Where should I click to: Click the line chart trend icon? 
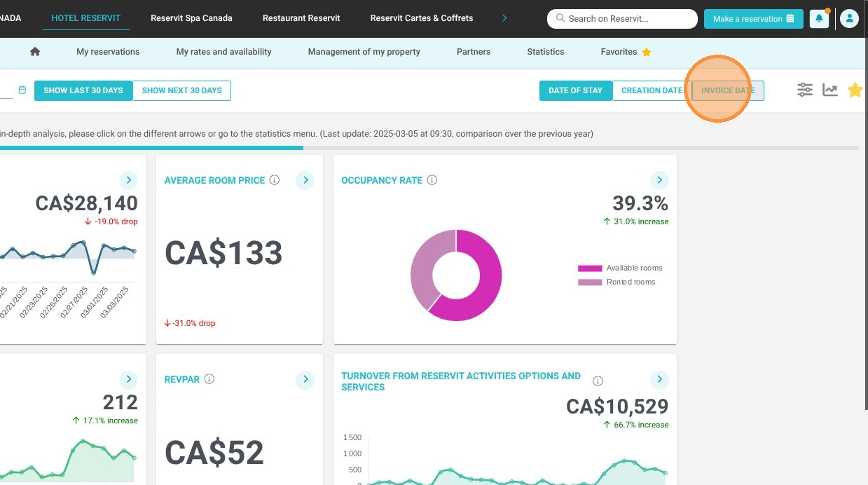coord(830,90)
